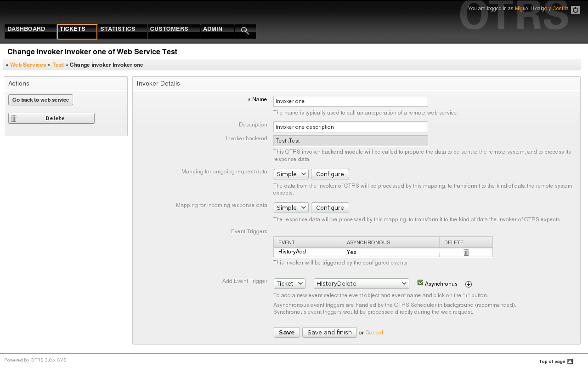
Task: Open the Admin menu
Action: pos(213,29)
